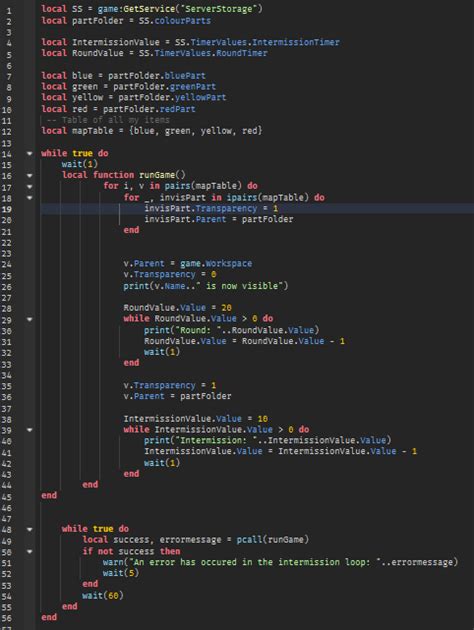The height and width of the screenshot is (630, 474).
Task: Click 'pcall' on line 49
Action: click(x=249, y=540)
